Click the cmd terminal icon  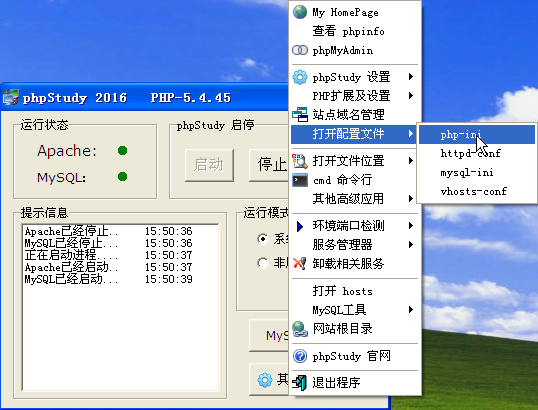click(x=300, y=180)
